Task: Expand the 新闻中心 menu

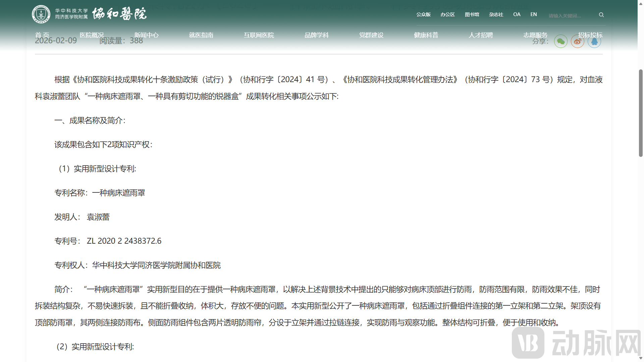Action: point(146,35)
